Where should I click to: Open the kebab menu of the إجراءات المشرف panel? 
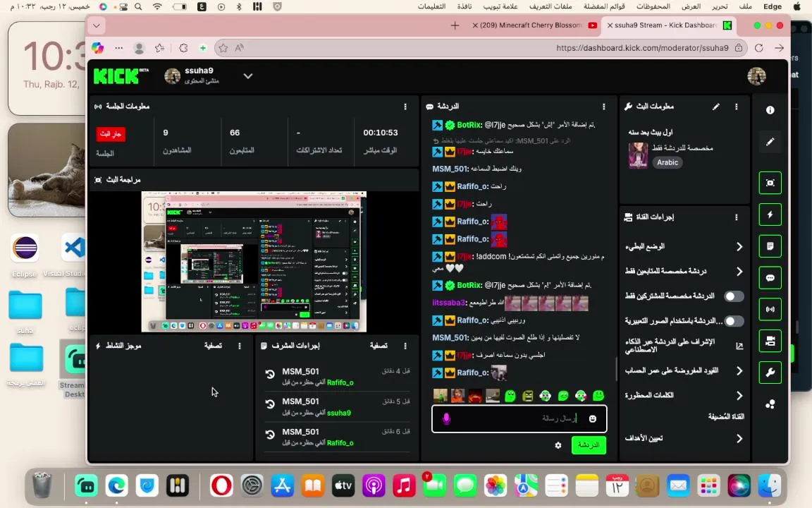tap(405, 346)
